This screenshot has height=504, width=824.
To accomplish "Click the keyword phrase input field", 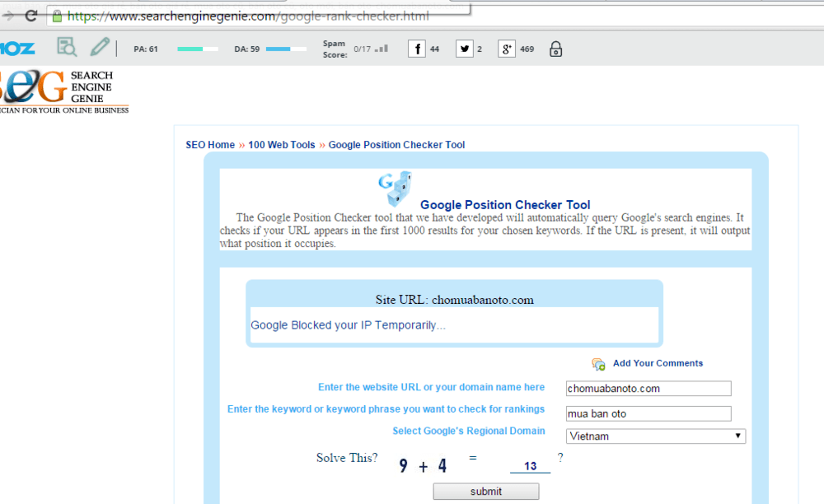I will [648, 413].
